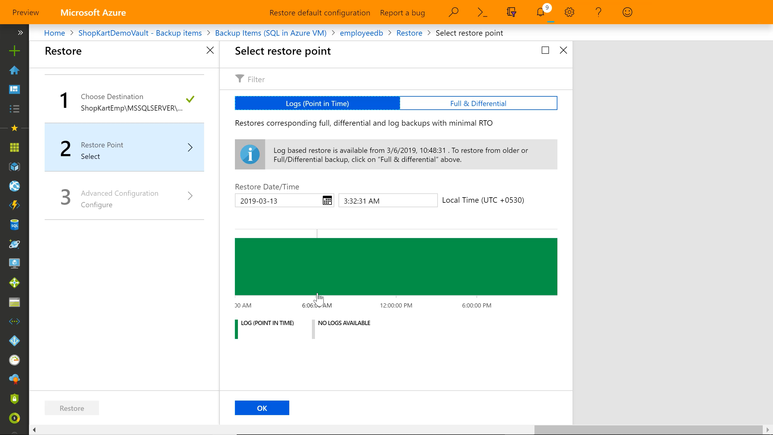Open Storage accounts icon in sidebar
This screenshot has width=773, height=435.
click(x=14, y=302)
